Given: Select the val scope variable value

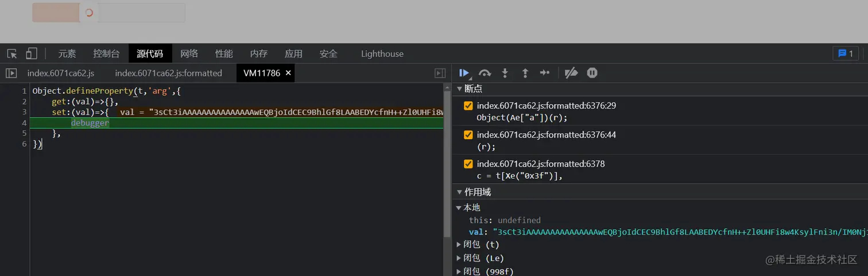Looking at the screenshot, I should 680,232.
